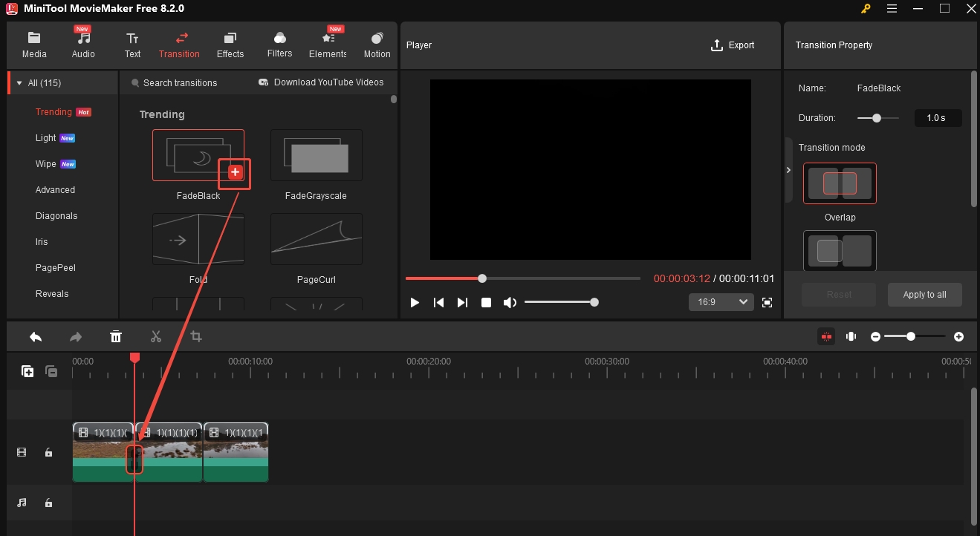980x536 pixels.
Task: Select the FadeBlack transition thumbnail
Action: (x=198, y=155)
